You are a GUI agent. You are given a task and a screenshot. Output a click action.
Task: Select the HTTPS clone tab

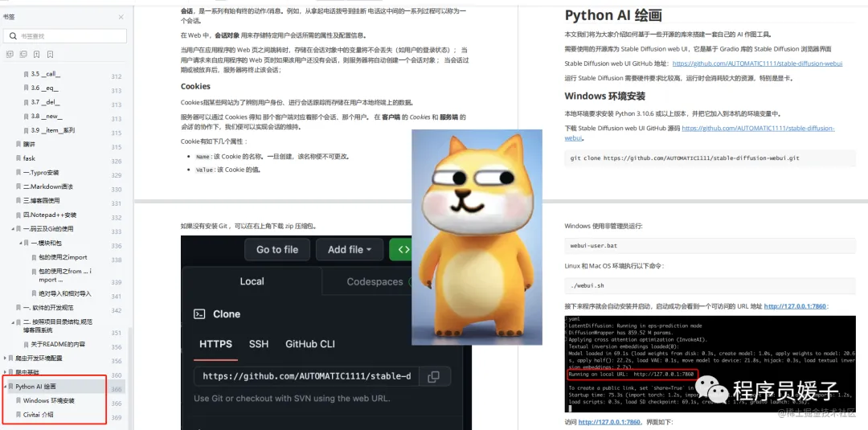click(x=216, y=344)
